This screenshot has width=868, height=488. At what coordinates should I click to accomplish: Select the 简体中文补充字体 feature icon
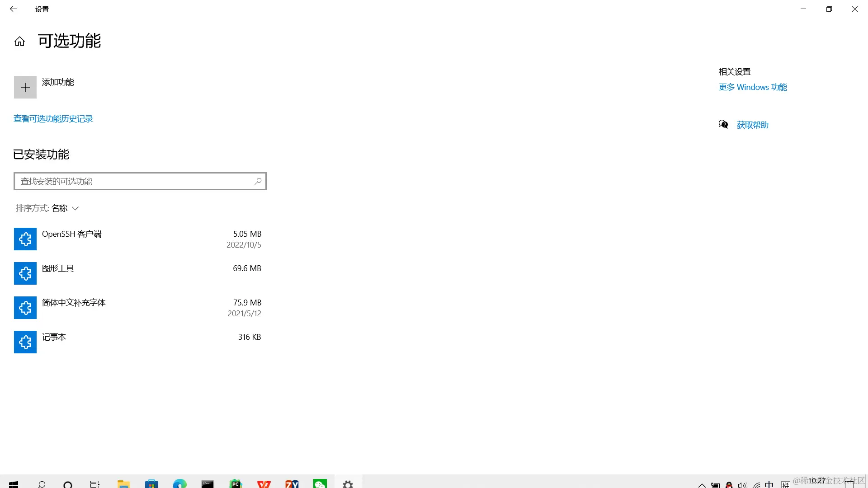click(25, 308)
